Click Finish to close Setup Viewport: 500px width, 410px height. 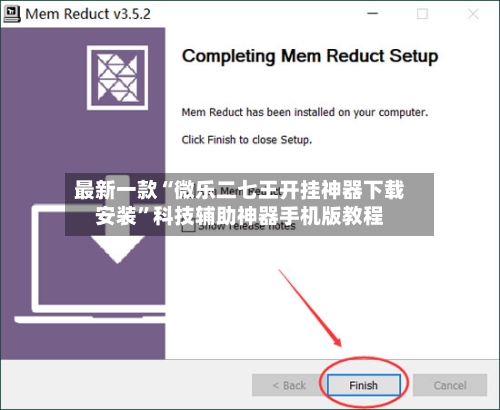click(x=364, y=385)
